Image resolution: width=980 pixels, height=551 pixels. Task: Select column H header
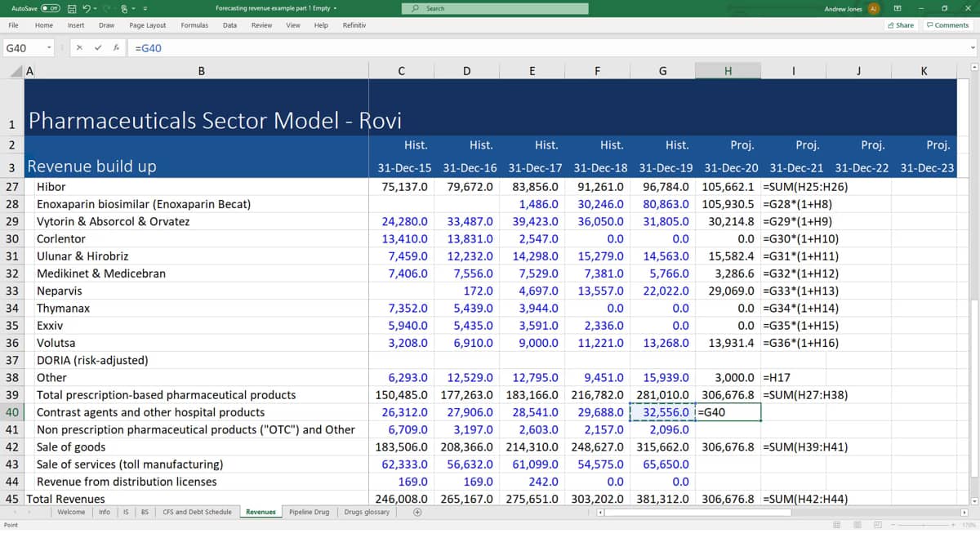728,71
